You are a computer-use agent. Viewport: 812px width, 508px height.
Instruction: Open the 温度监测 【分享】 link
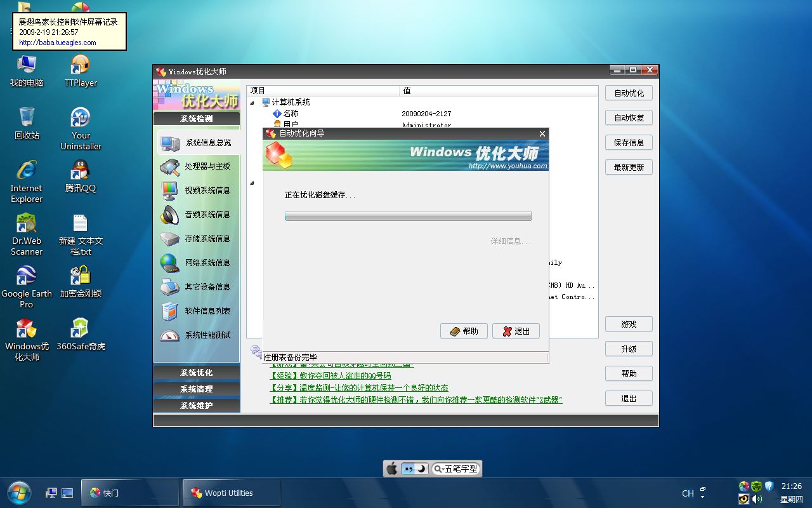coord(358,388)
